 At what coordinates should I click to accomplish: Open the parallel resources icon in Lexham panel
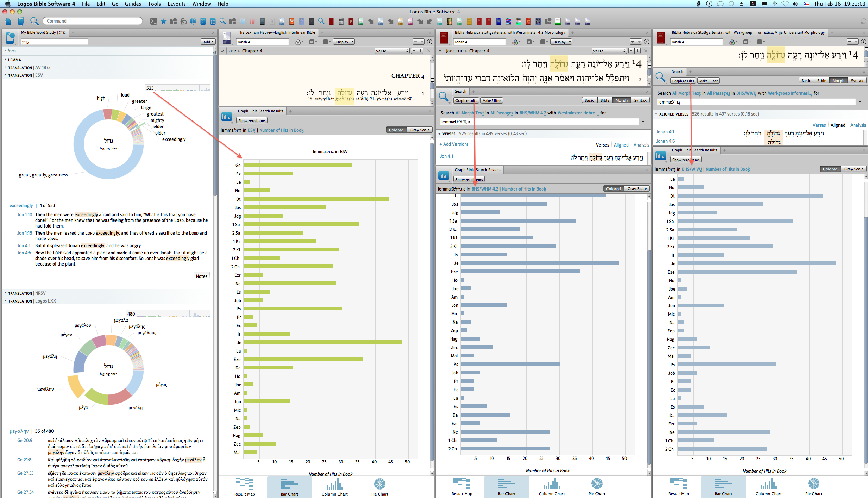click(x=327, y=42)
